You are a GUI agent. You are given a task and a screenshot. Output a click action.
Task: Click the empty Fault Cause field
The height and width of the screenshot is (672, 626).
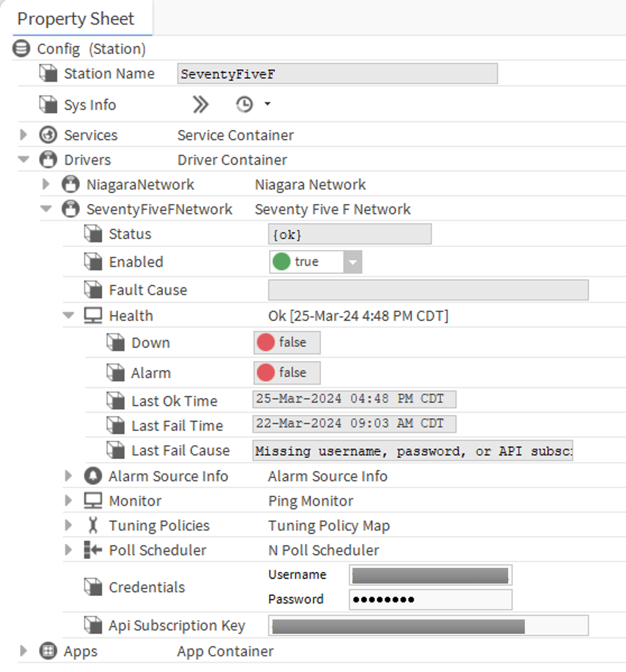click(x=428, y=290)
